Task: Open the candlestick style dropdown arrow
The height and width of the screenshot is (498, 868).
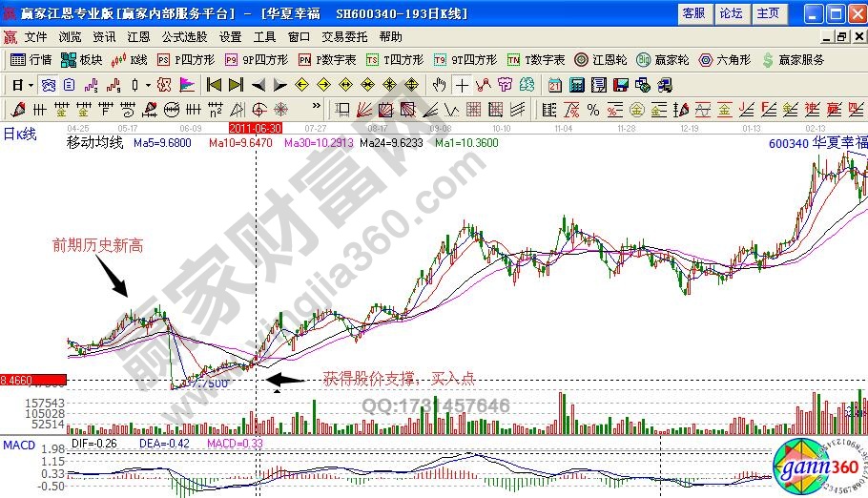Action: tap(148, 84)
